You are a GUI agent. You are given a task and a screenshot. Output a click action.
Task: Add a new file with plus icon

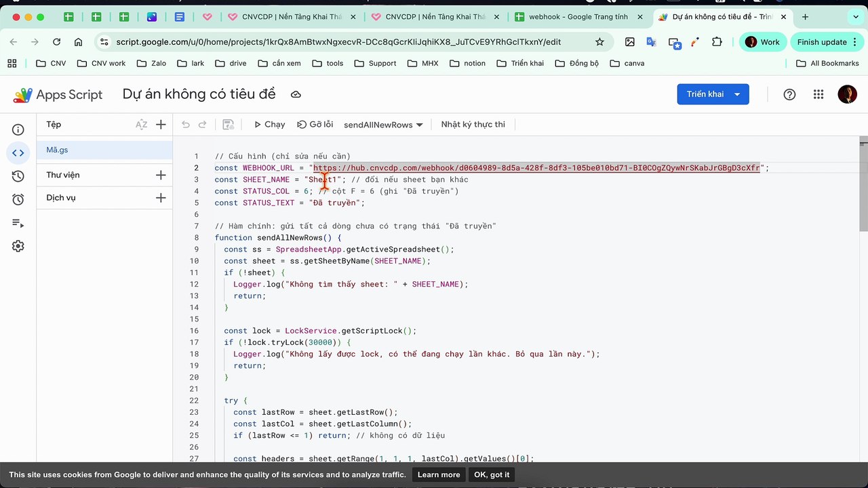[161, 124]
